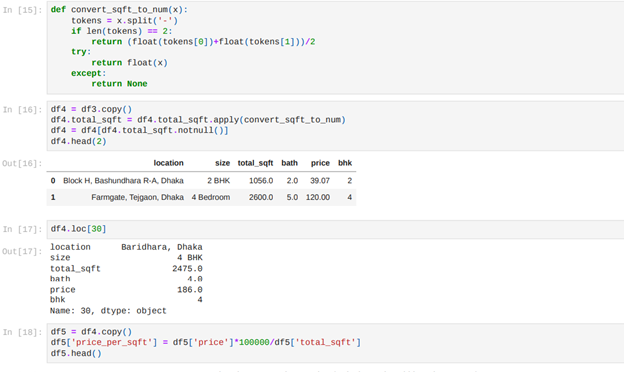Click the return None line
624x372 pixels.
(x=119, y=84)
